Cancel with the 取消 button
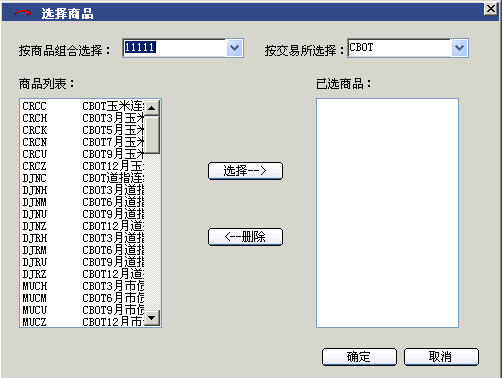This screenshot has height=378, width=502. pyautogui.click(x=441, y=357)
